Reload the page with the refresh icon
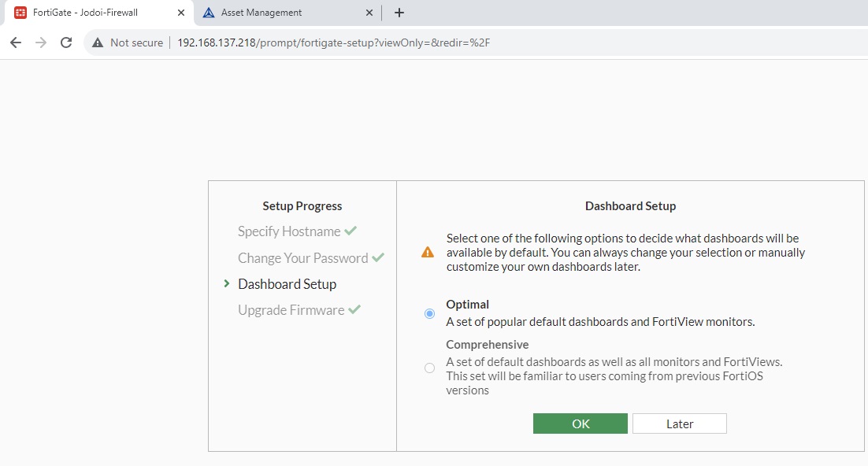868x466 pixels. 66,43
